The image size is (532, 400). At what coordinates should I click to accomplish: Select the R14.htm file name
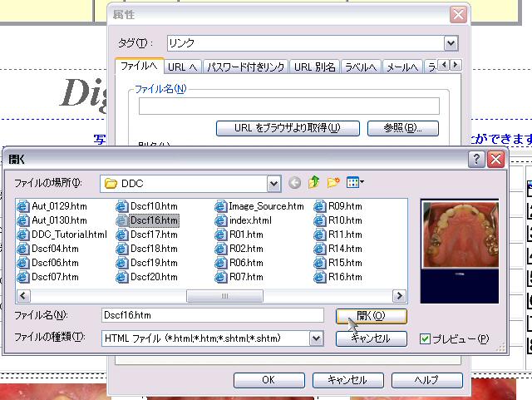[x=345, y=249]
